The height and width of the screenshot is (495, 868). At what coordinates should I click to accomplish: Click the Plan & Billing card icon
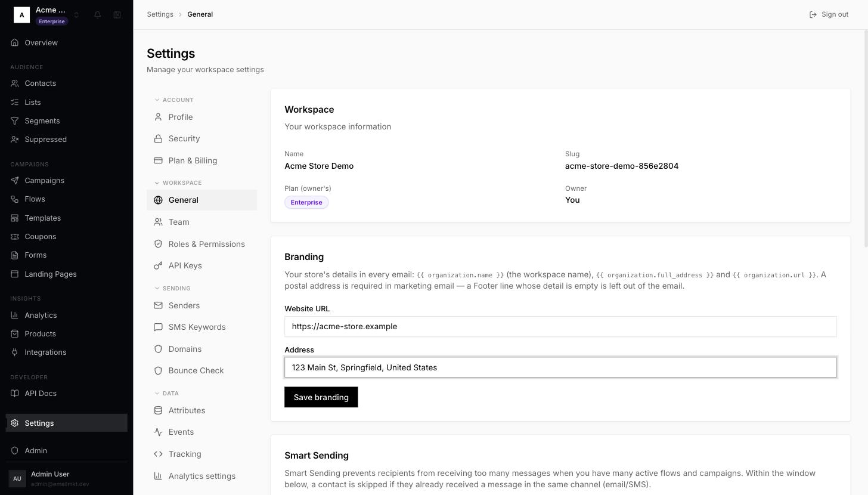coord(158,161)
